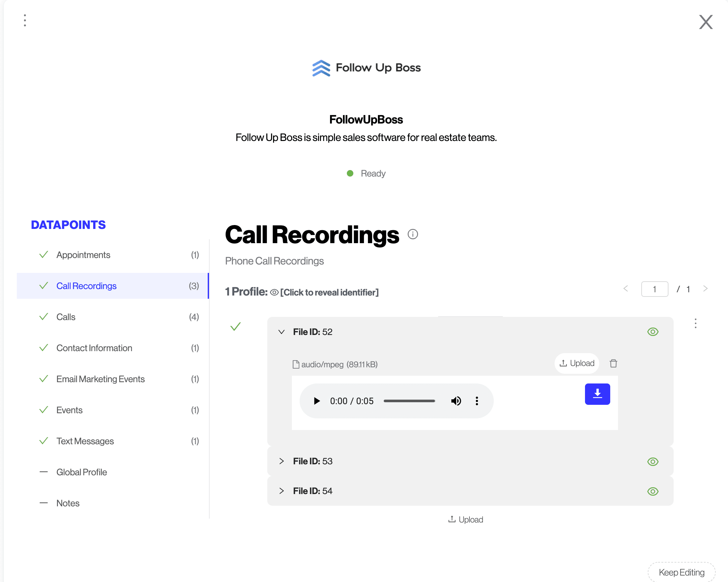Seek on the audio progress slider
The width and height of the screenshot is (728, 582).
click(409, 401)
